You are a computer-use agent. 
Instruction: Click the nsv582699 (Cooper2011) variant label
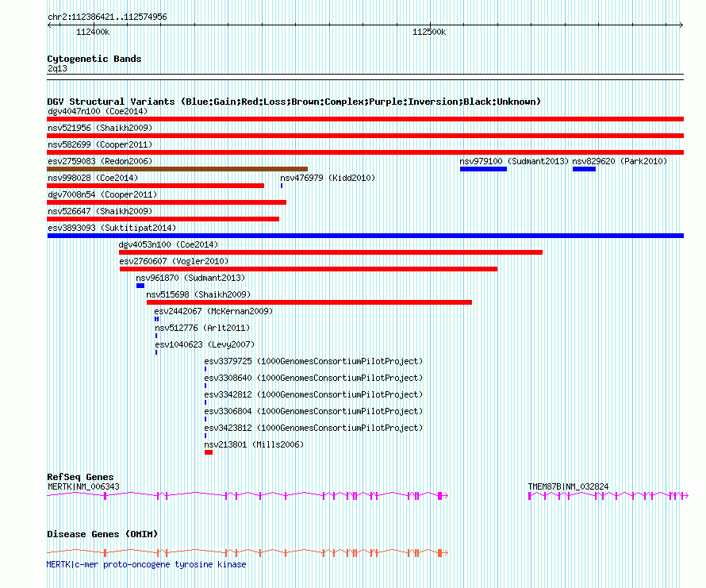click(x=100, y=144)
